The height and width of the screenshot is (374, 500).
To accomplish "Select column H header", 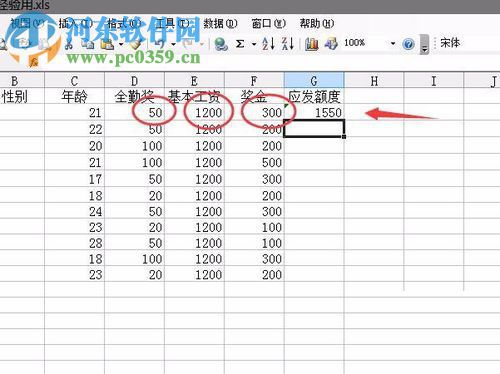I will (374, 81).
